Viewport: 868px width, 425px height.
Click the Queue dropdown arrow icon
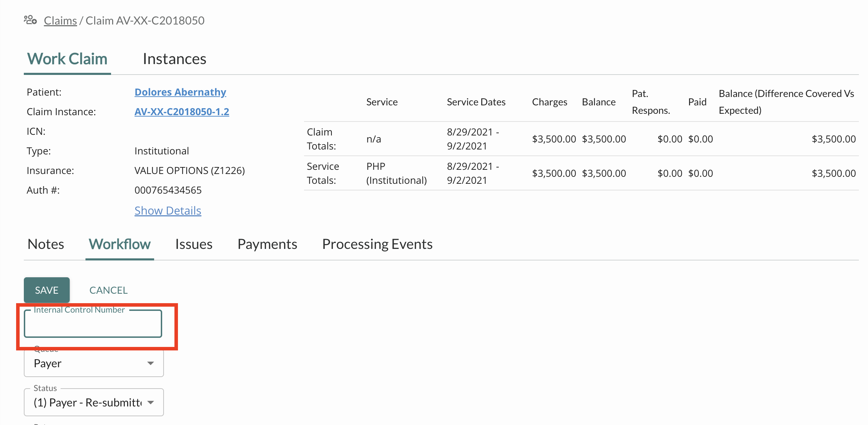pos(151,363)
